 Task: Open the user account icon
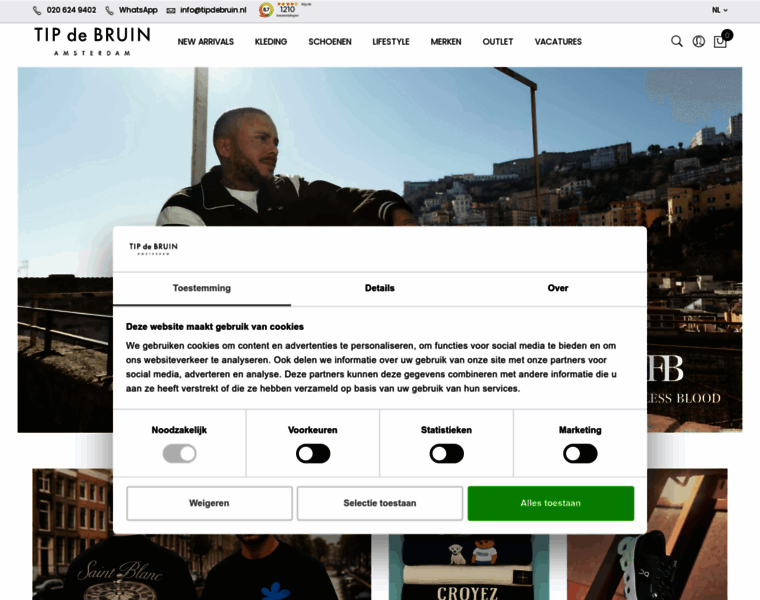[x=698, y=41]
